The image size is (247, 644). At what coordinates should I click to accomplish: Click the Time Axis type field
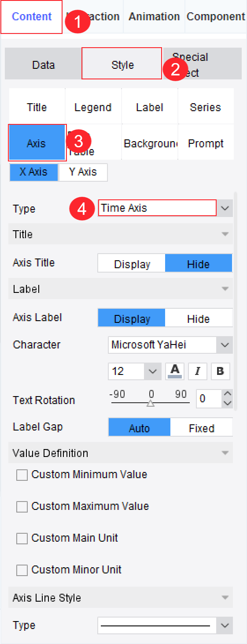157,208
